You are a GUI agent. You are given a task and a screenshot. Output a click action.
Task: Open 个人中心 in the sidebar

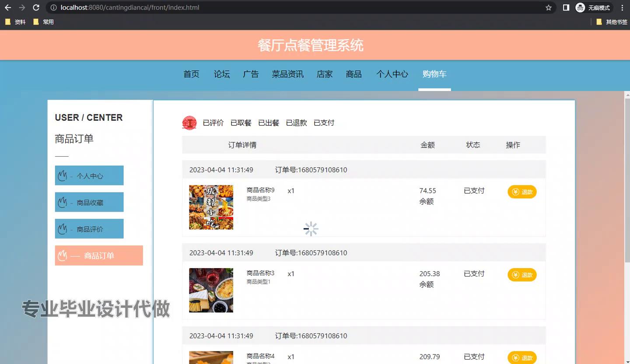point(89,175)
